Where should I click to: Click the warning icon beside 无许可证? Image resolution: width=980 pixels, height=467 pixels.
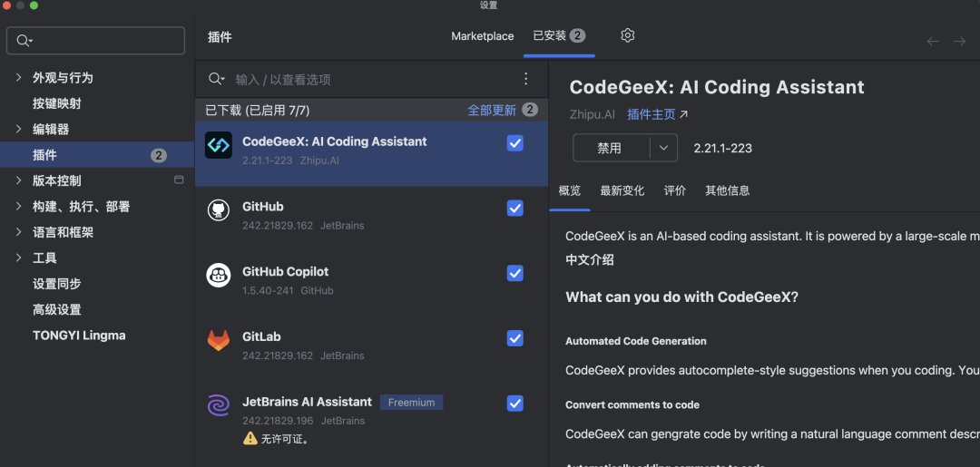click(x=250, y=438)
